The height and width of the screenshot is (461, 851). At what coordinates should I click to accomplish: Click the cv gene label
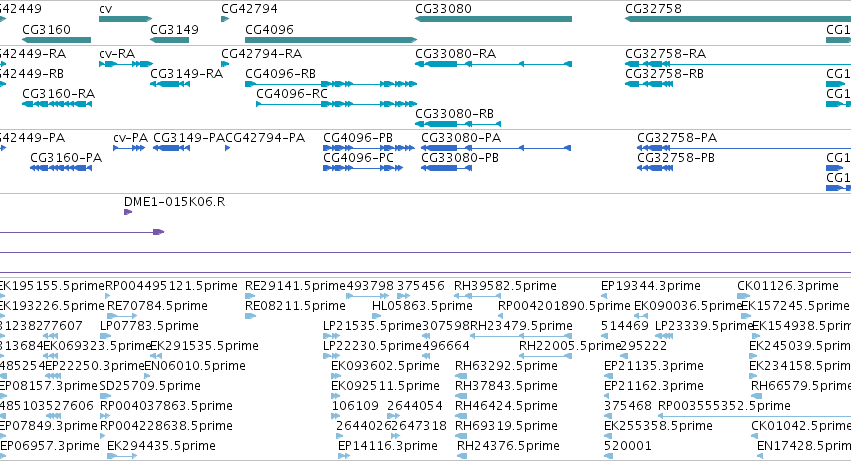tap(105, 9)
